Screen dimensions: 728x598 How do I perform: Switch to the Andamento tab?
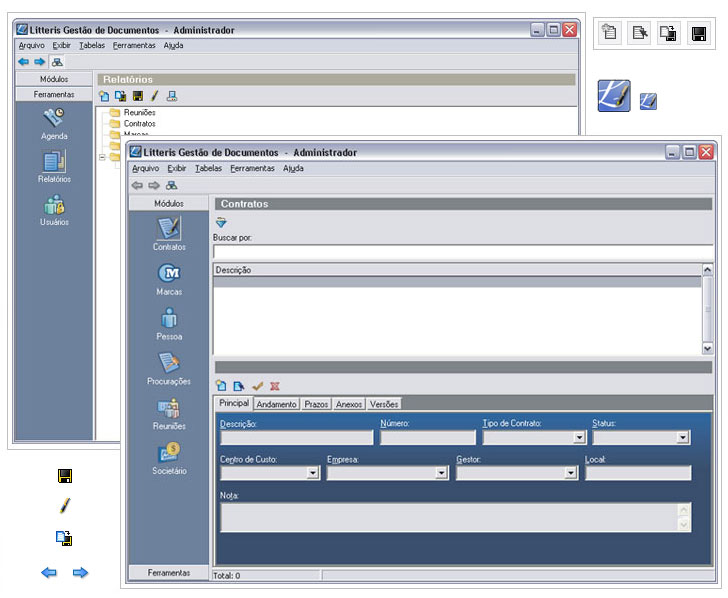click(x=276, y=404)
